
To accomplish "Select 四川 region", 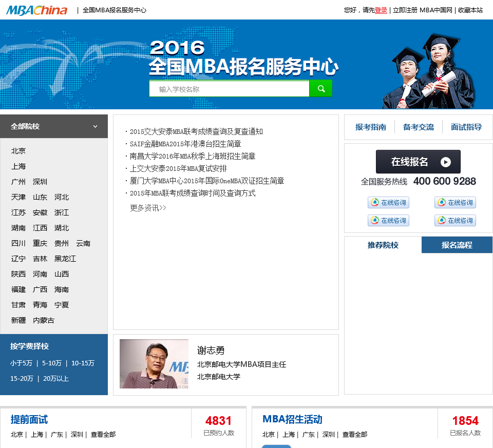I will [18, 243].
